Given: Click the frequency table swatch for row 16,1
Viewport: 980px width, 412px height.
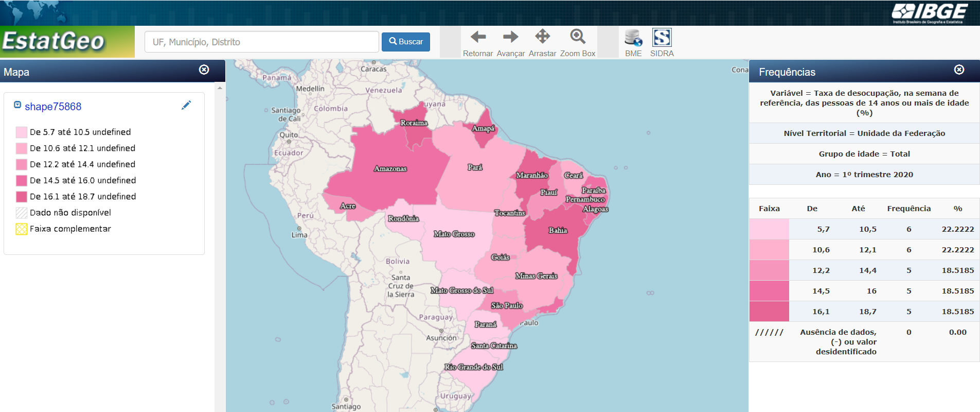Looking at the screenshot, I should 769,312.
